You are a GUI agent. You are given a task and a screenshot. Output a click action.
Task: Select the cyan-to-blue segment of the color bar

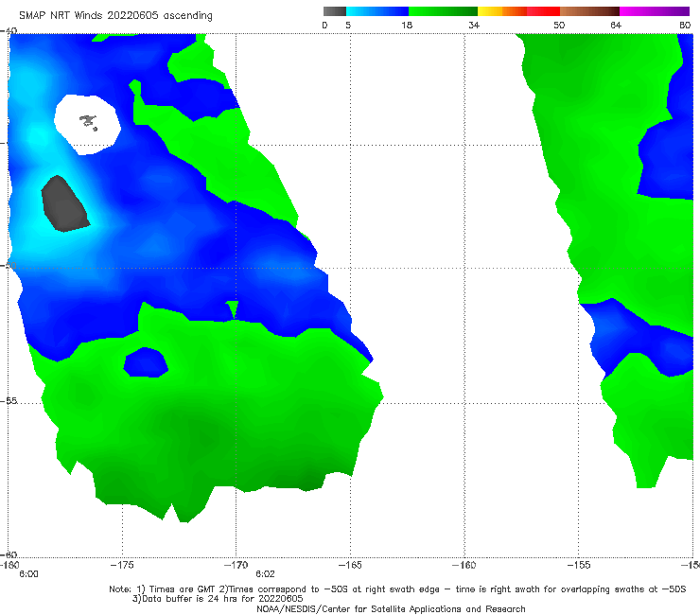coord(377,11)
